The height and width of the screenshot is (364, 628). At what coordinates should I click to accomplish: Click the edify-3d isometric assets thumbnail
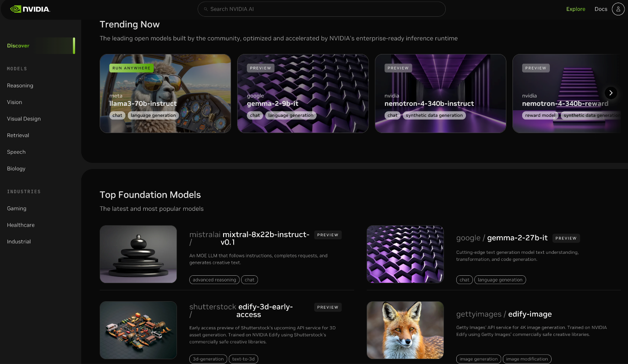[138, 330]
